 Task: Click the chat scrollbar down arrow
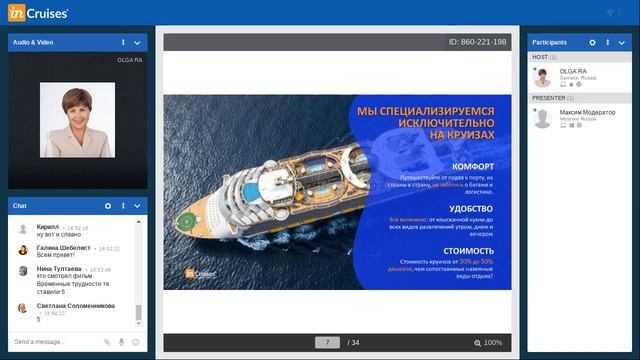tap(139, 323)
